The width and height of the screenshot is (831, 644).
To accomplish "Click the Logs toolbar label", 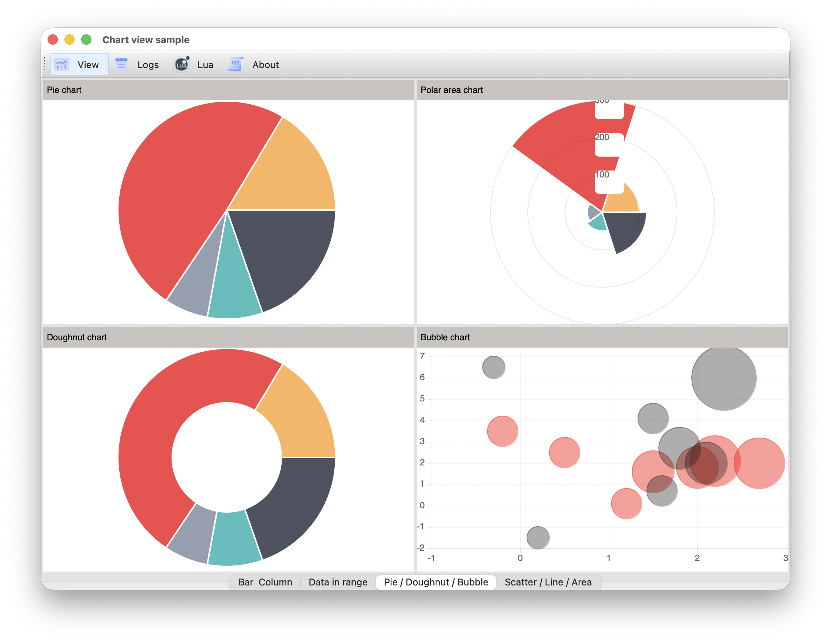I will pyautogui.click(x=148, y=65).
